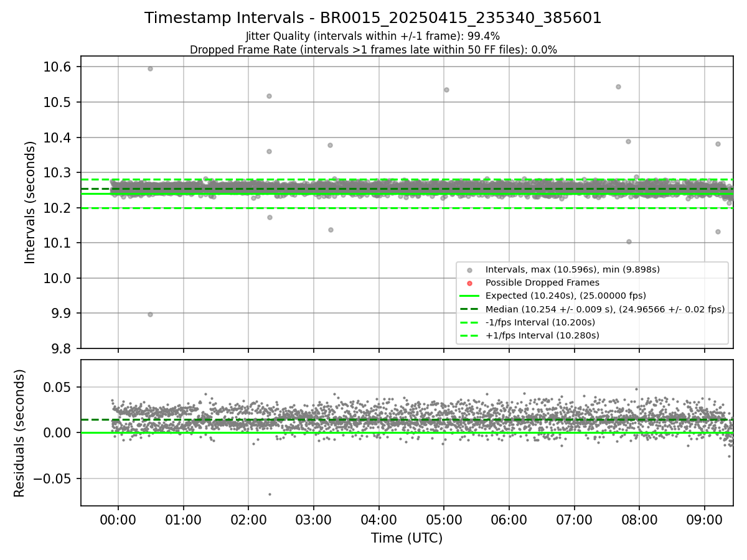Screen dimensions: 747x560
Task: Click the y-axis tick label '10.5'
Action: 58,103
